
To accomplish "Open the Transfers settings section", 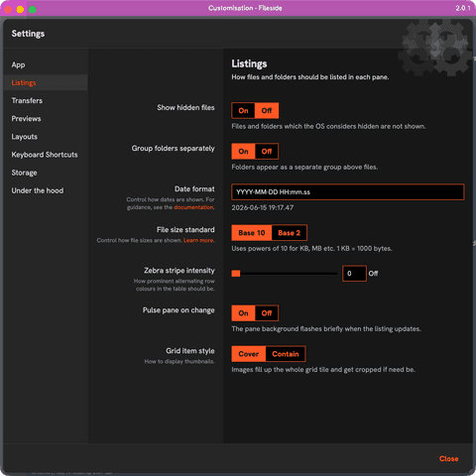I will click(x=27, y=100).
